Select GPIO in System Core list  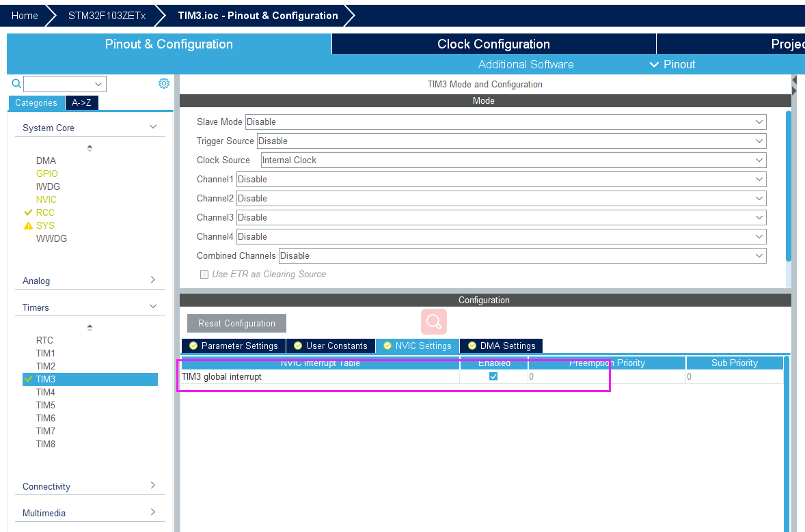click(46, 174)
